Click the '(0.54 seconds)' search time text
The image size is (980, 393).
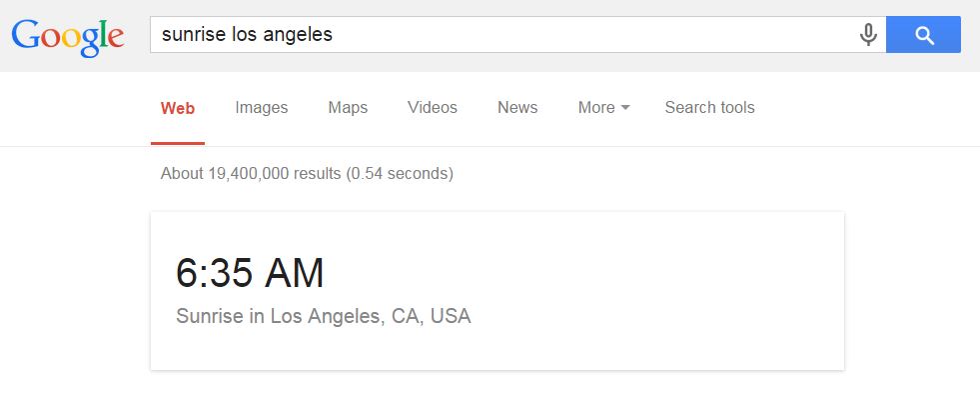(400, 173)
